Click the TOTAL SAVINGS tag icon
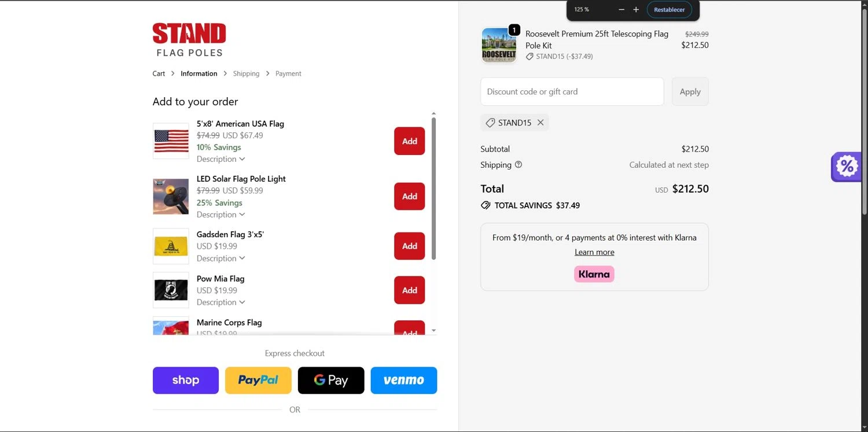868x432 pixels. coord(486,205)
